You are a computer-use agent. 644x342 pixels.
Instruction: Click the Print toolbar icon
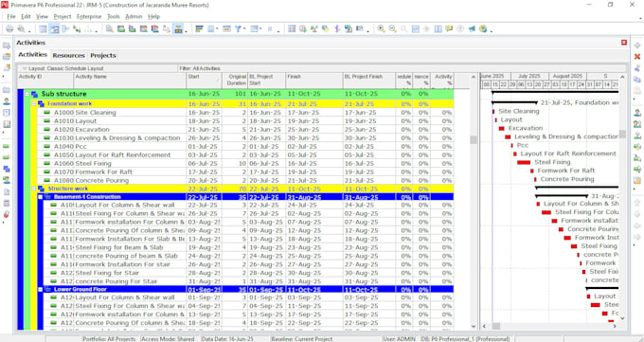click(9, 28)
